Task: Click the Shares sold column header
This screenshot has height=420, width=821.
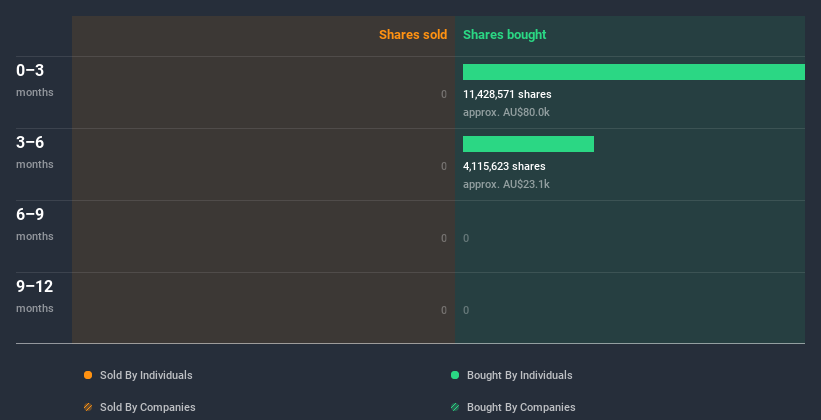Action: tap(413, 35)
